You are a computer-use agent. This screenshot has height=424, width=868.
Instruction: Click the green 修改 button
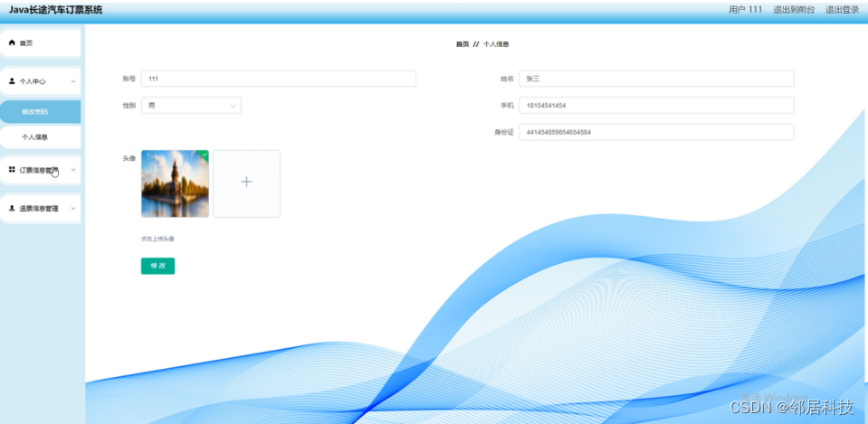pyautogui.click(x=157, y=266)
